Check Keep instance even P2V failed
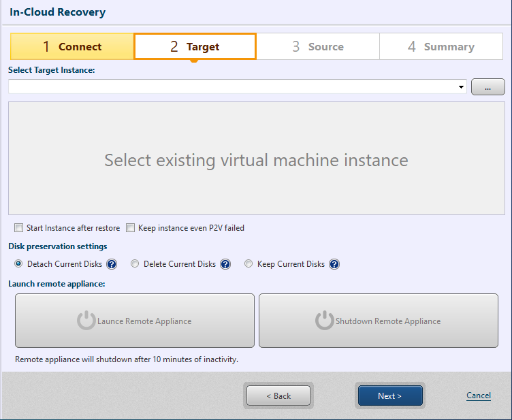Image resolution: width=512 pixels, height=420 pixels. point(131,228)
